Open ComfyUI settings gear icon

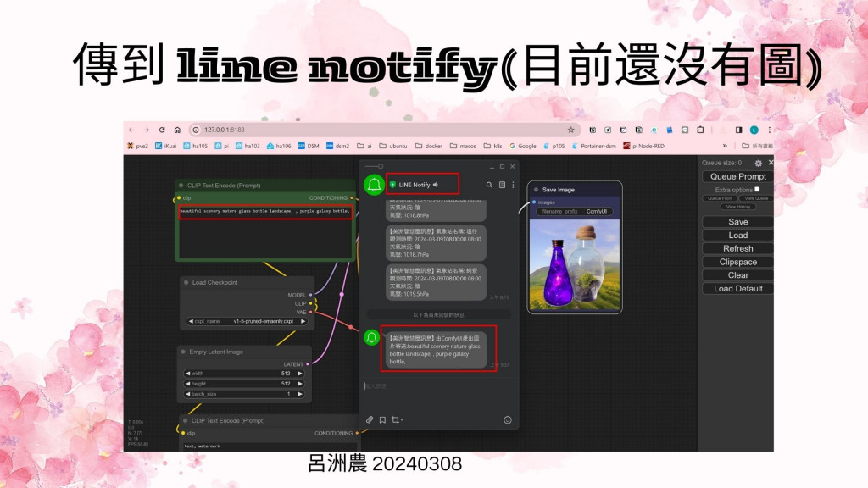(x=759, y=164)
